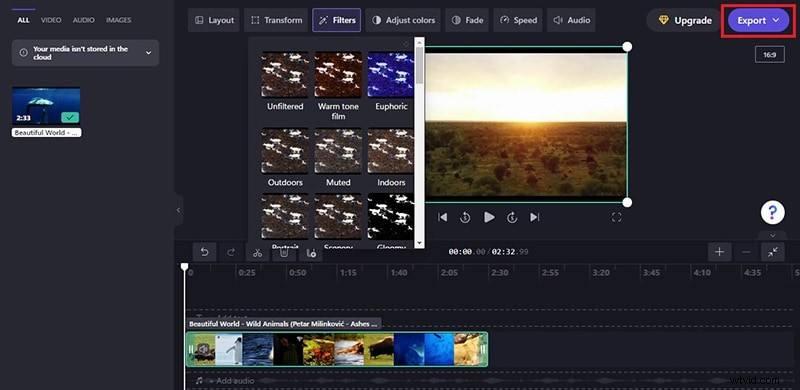Open the Audio editing tab

[x=571, y=20]
